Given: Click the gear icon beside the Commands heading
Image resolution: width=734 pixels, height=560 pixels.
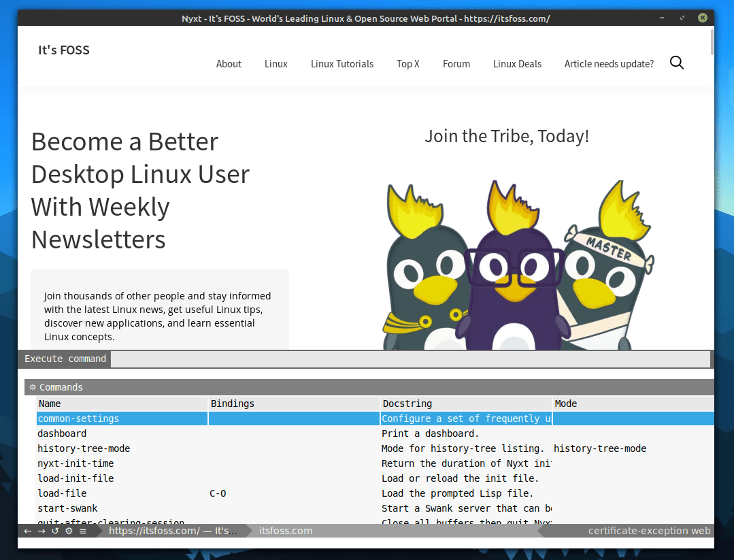Looking at the screenshot, I should (32, 386).
